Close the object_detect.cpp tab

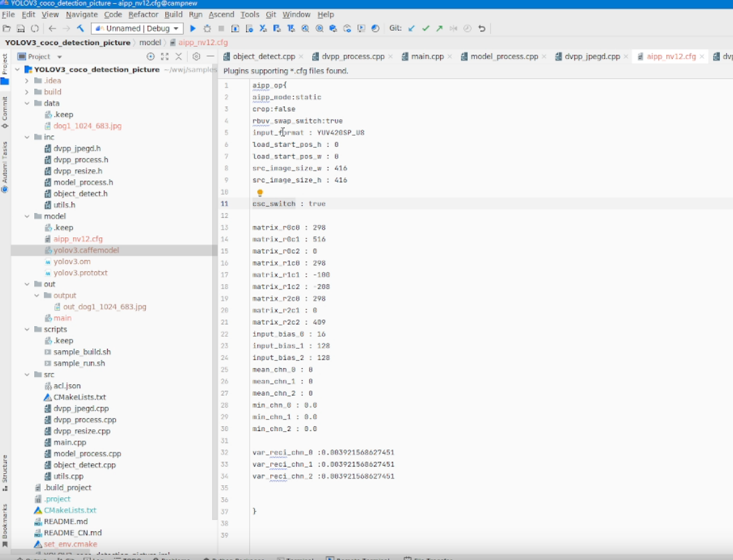(301, 57)
